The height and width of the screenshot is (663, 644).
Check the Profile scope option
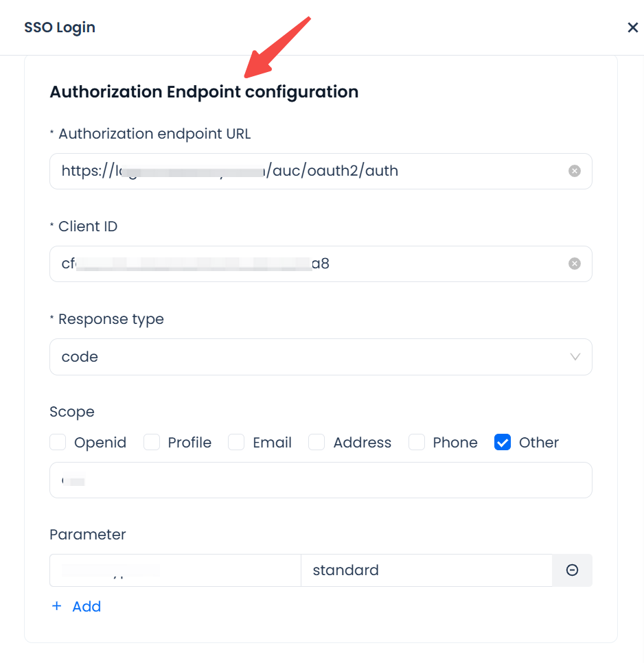(152, 443)
